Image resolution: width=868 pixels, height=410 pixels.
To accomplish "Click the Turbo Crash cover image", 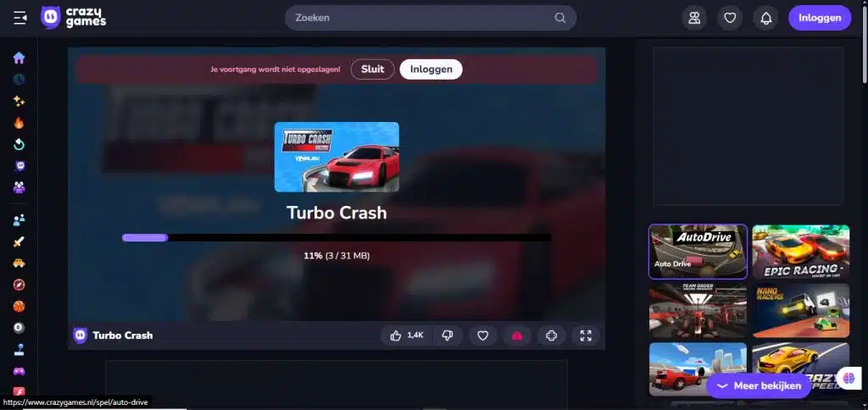I will [x=337, y=158].
